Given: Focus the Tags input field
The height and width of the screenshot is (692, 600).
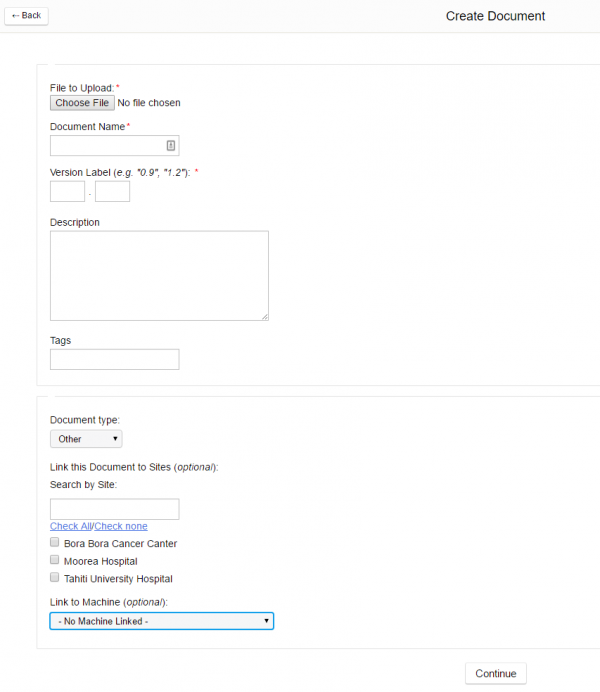Looking at the screenshot, I should tap(115, 359).
